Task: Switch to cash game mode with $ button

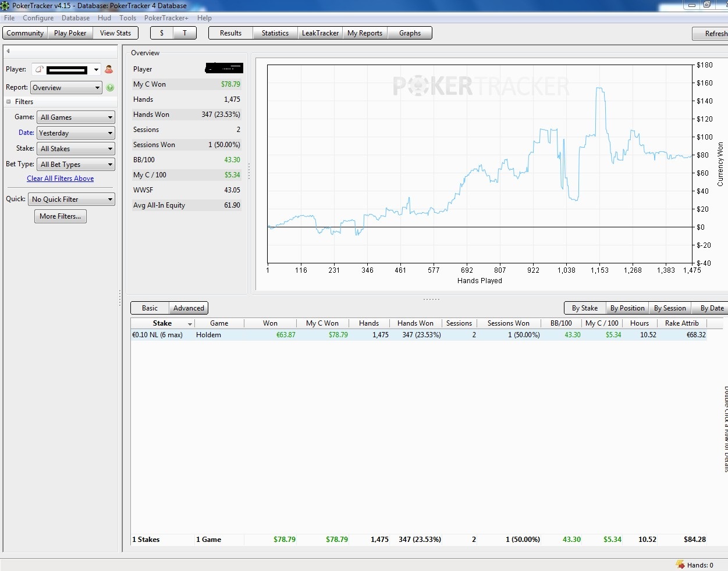Action: pos(162,33)
